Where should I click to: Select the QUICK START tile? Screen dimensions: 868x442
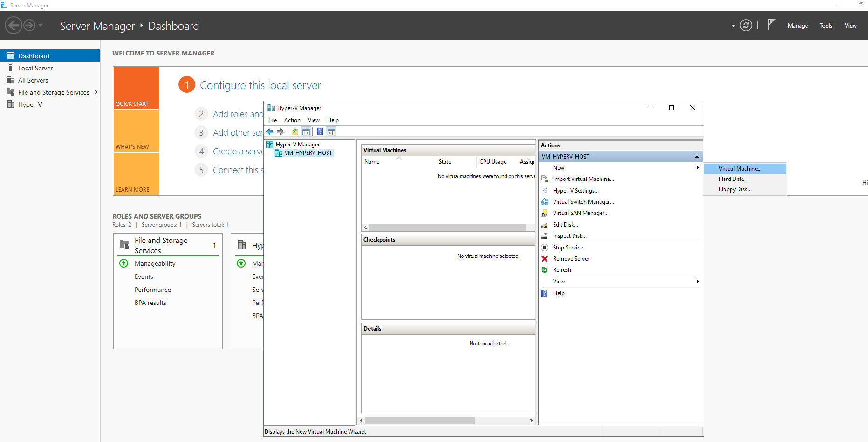tap(136, 88)
